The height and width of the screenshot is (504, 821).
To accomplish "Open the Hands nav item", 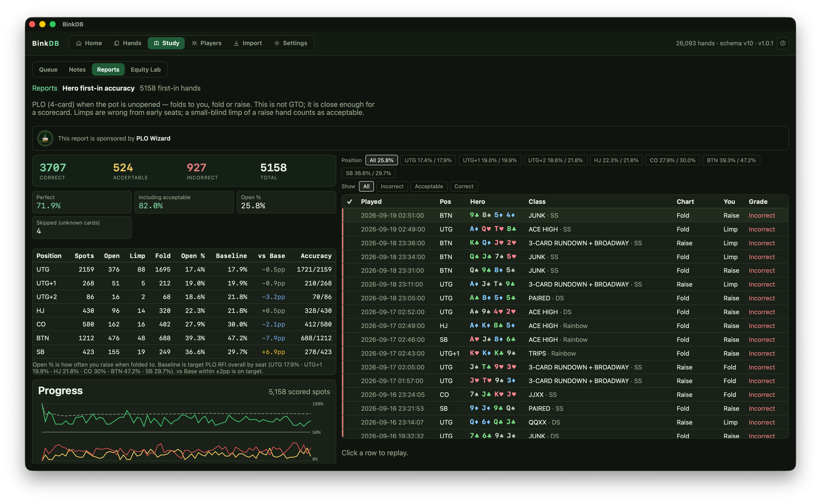I will 128,43.
